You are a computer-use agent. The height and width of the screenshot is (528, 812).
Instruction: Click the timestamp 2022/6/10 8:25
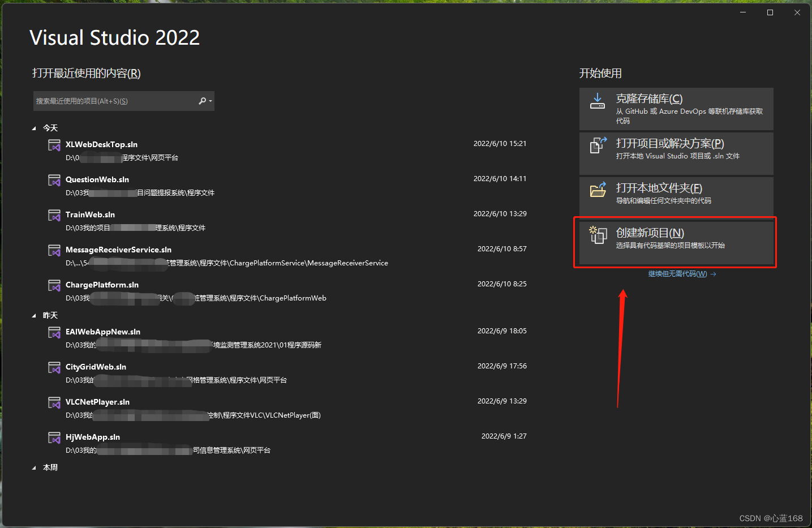click(x=502, y=284)
